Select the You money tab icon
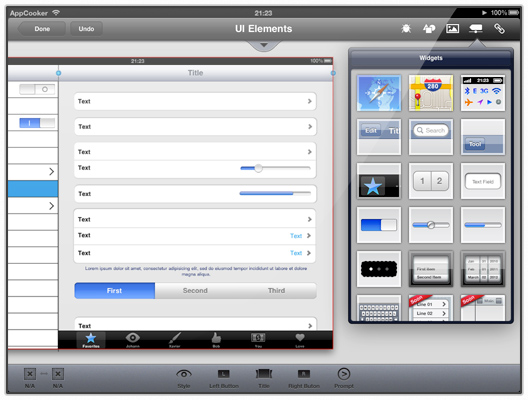Image resolution: width=528 pixels, height=400 pixels. tap(258, 340)
